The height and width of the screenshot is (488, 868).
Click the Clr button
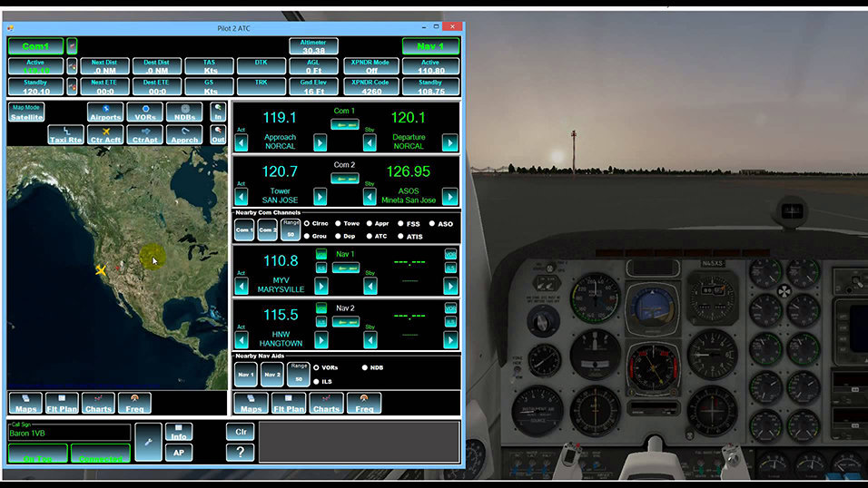241,432
